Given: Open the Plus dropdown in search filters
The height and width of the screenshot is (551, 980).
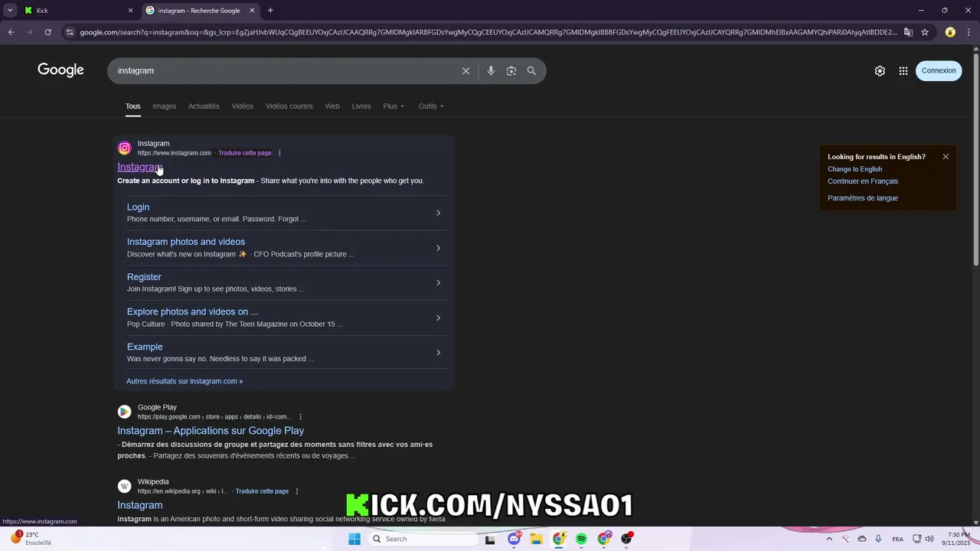Looking at the screenshot, I should pos(394,106).
